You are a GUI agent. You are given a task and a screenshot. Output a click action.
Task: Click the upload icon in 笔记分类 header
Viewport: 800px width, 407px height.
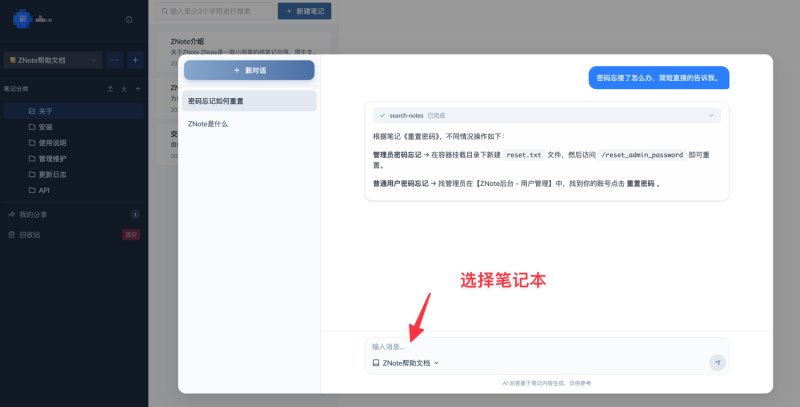[x=110, y=89]
